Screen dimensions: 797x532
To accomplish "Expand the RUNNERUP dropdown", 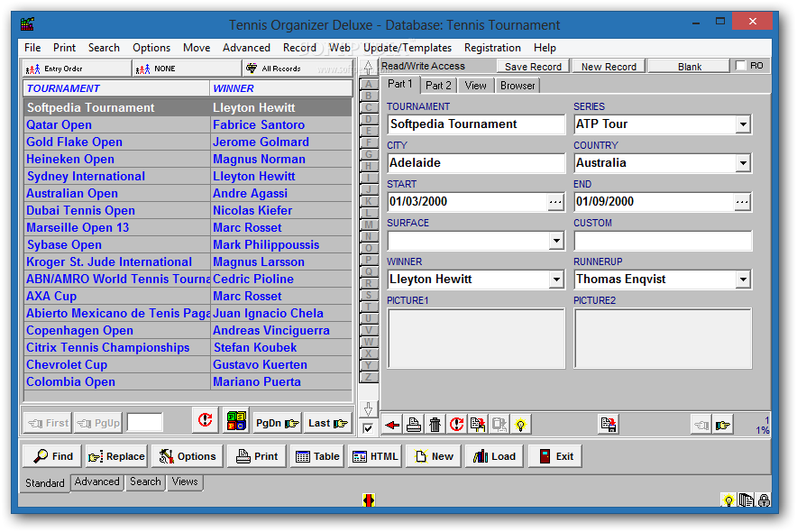I will coord(743,280).
